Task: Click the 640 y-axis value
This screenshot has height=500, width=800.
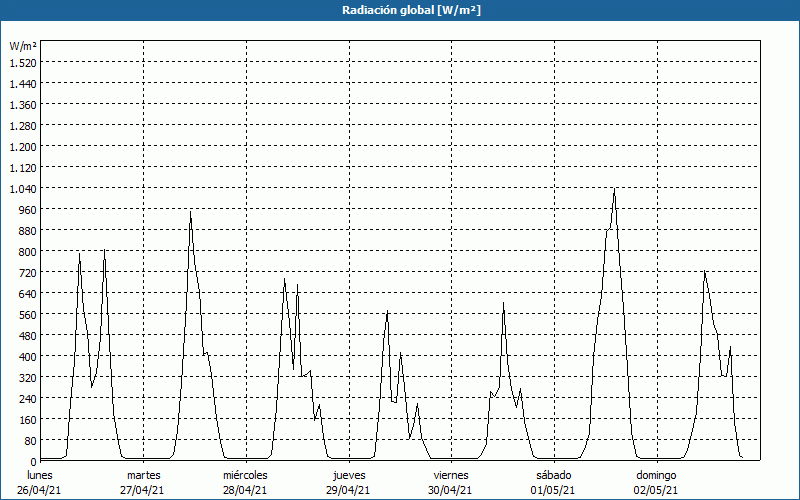Action: pyautogui.click(x=27, y=294)
